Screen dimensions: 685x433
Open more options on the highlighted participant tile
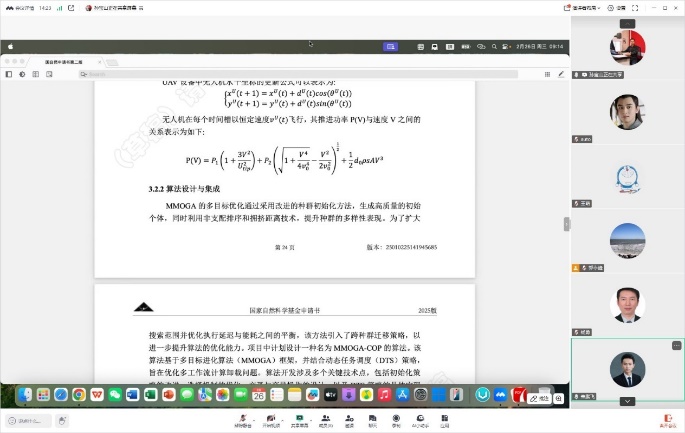click(x=676, y=346)
